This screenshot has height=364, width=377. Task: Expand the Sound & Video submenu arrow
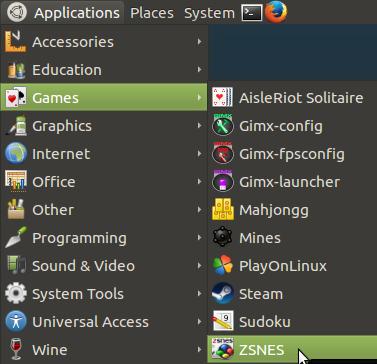click(199, 266)
